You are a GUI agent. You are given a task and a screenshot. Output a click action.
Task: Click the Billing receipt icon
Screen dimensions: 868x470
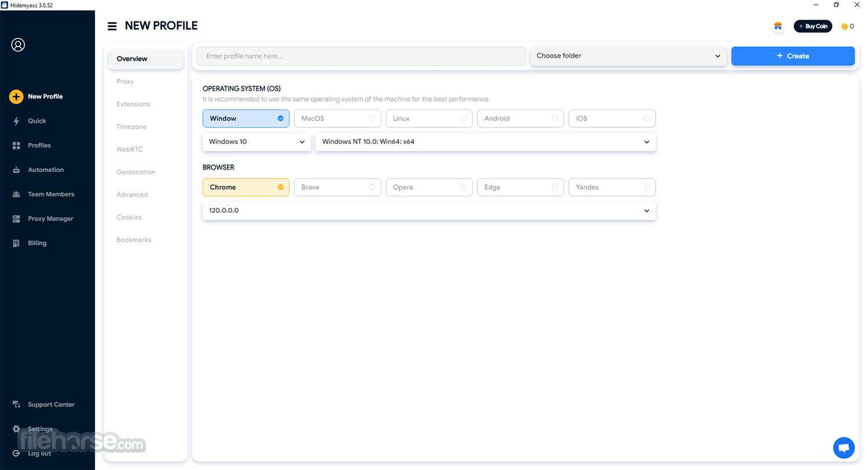pos(16,243)
